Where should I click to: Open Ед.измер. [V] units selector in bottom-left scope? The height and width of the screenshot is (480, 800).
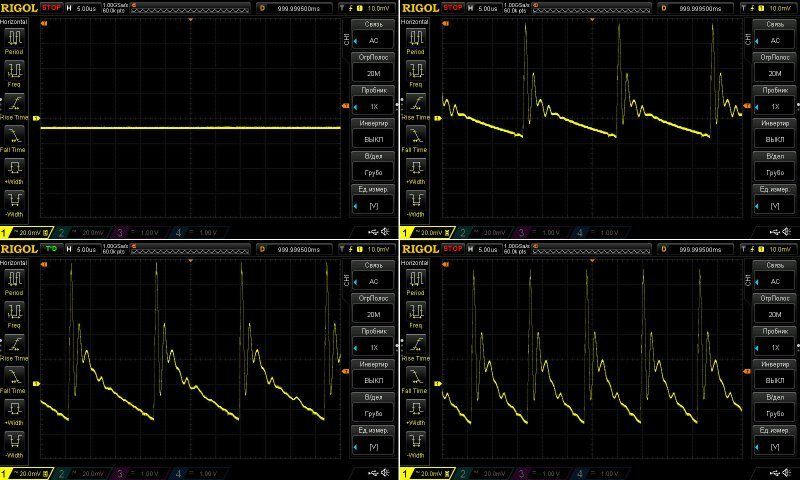pyautogui.click(x=374, y=438)
